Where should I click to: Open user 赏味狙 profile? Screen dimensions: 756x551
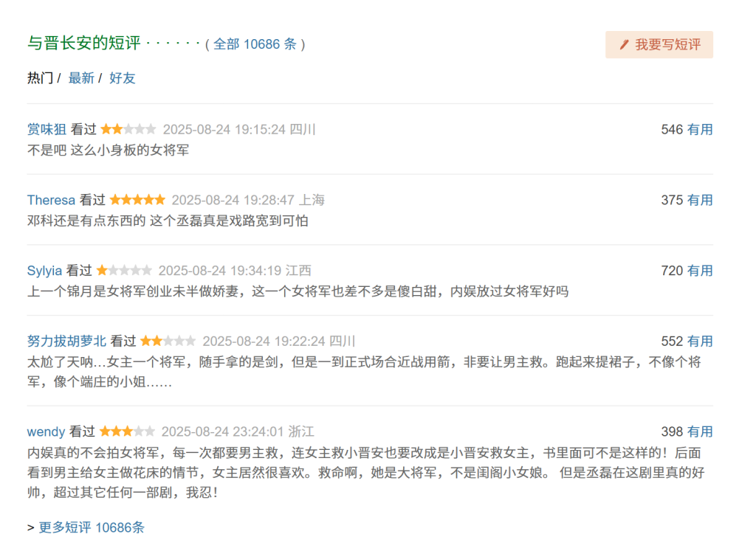click(47, 130)
